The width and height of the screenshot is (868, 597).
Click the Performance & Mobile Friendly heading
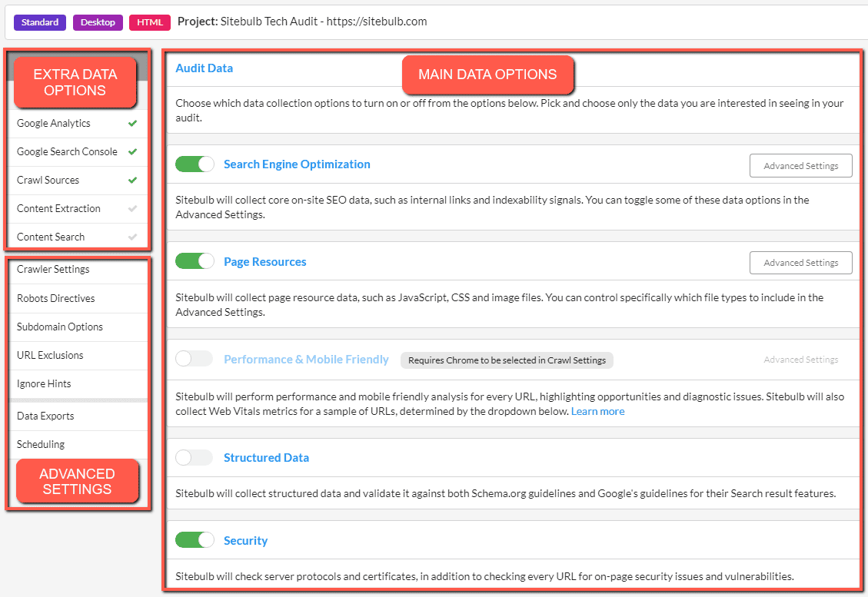[x=306, y=360]
